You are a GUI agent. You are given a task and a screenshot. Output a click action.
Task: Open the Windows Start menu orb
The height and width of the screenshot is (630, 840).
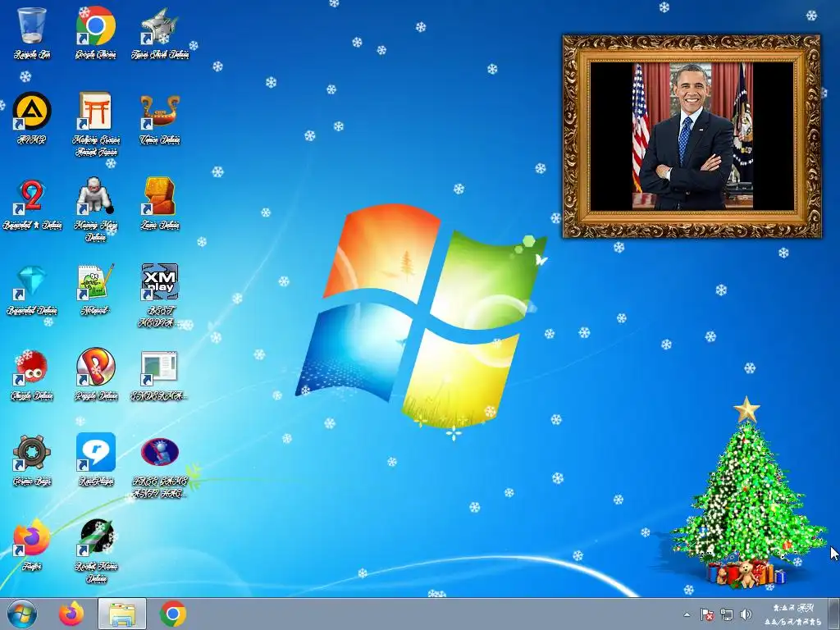coord(22,614)
